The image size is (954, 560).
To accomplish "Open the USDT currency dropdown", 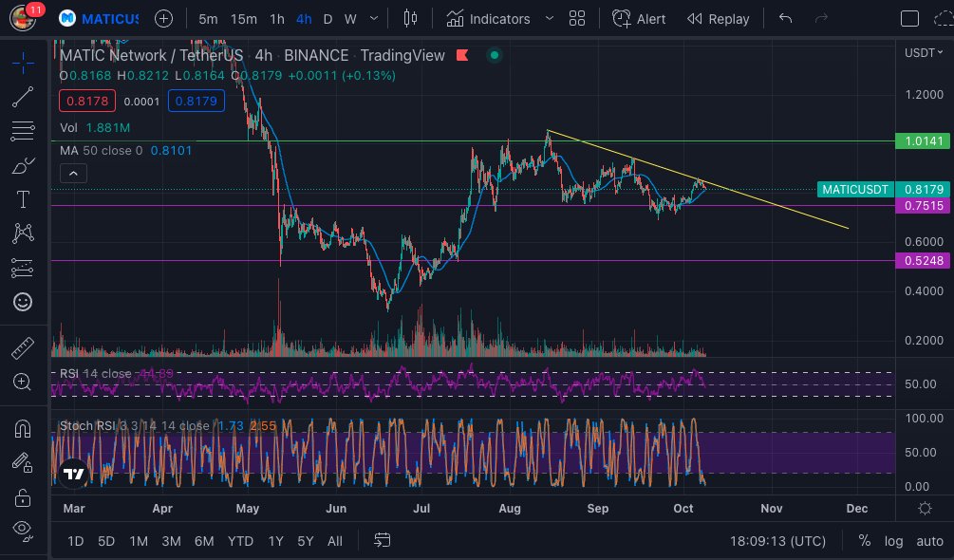I will (x=924, y=53).
